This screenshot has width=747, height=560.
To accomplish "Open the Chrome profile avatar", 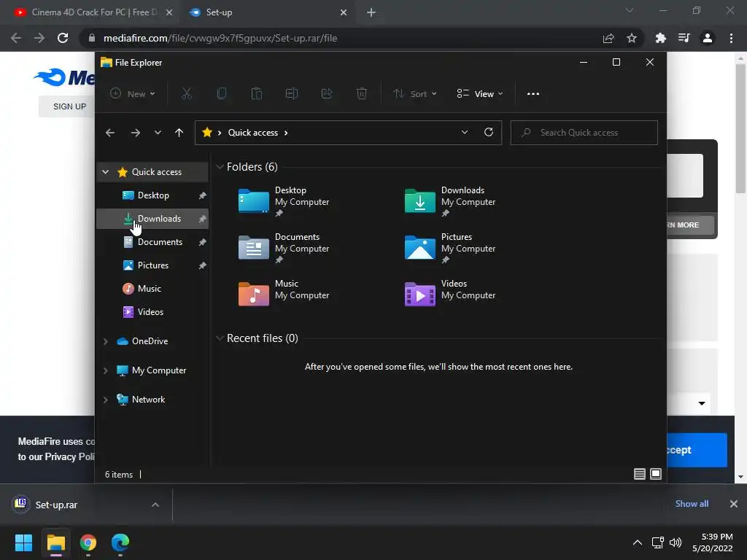I will (x=708, y=38).
